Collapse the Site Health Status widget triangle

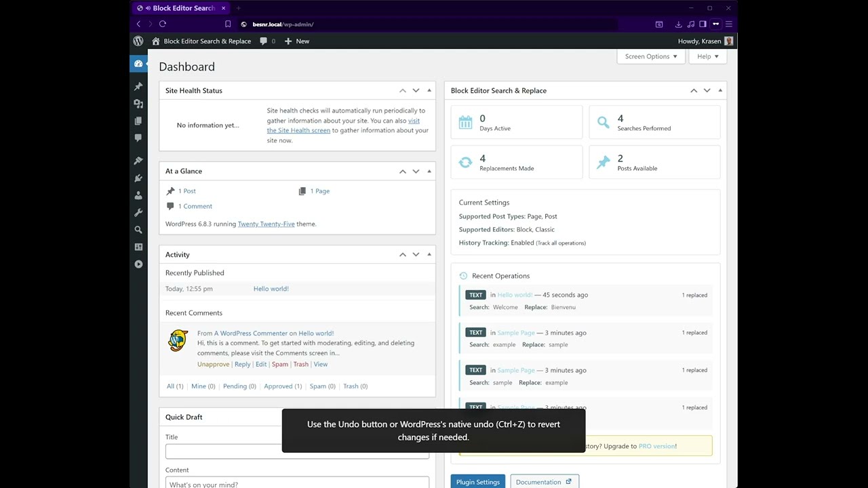pos(429,91)
